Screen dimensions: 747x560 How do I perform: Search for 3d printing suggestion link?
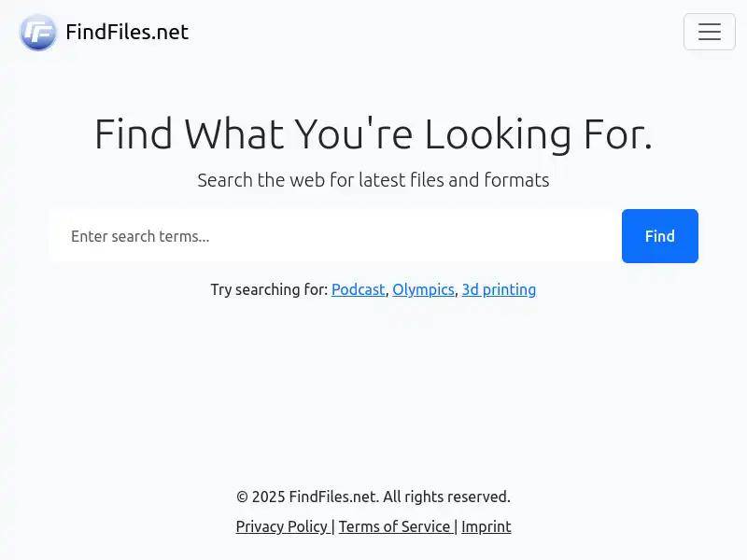[499, 289]
